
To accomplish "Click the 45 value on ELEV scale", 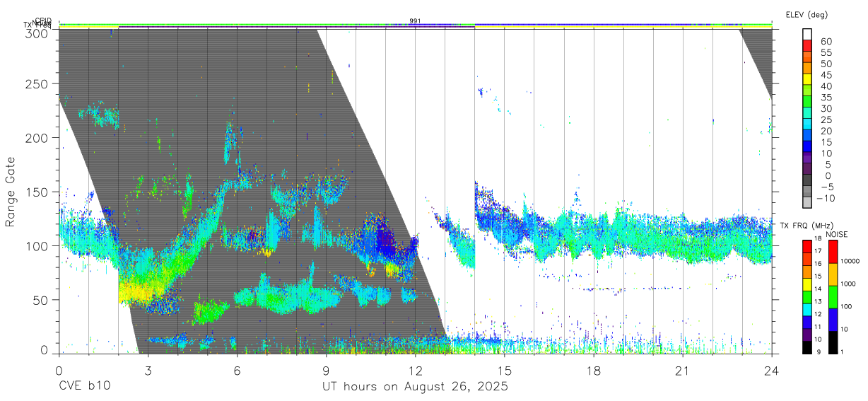I will (826, 75).
